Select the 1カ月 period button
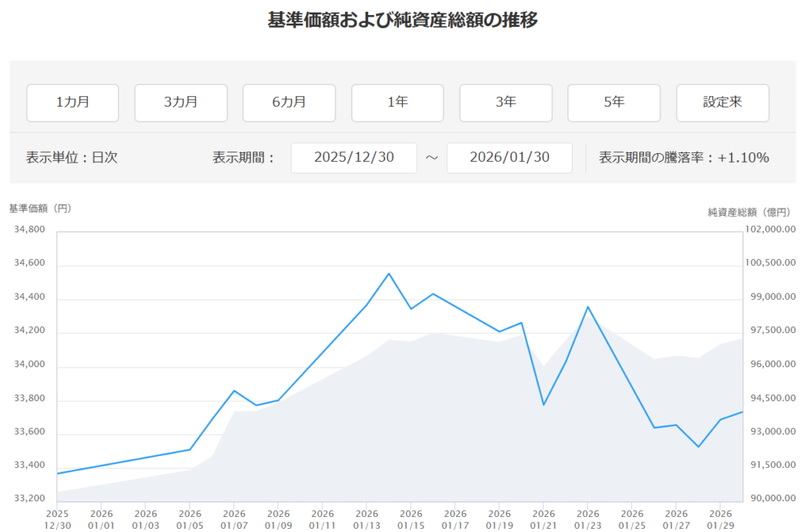809x532 pixels. 73,103
